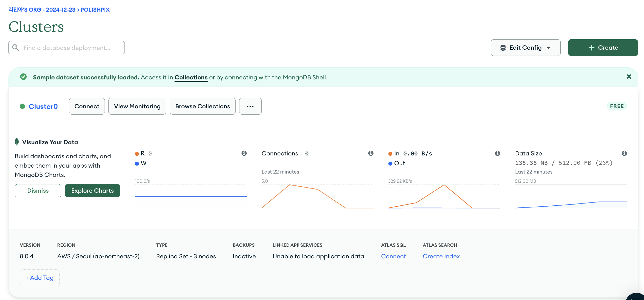
Task: Click the plus icon on Create button
Action: [591, 48]
